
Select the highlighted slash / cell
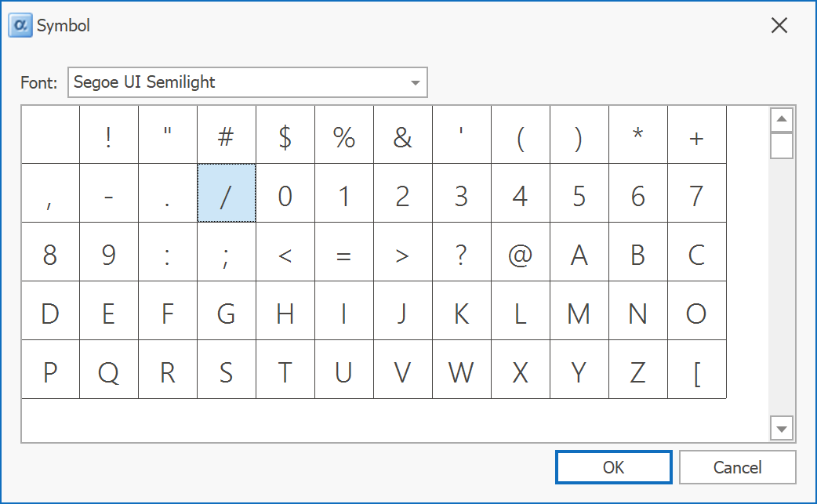coord(227,194)
